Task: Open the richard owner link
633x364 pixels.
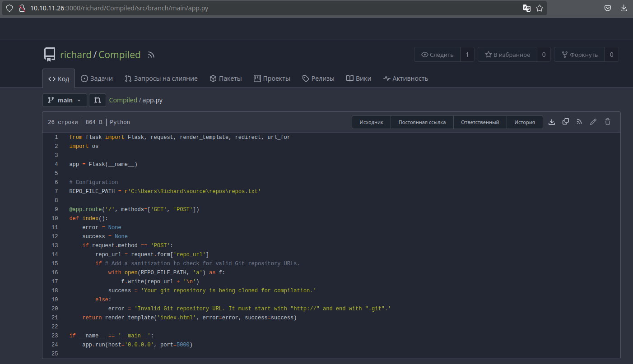Action: 76,55
